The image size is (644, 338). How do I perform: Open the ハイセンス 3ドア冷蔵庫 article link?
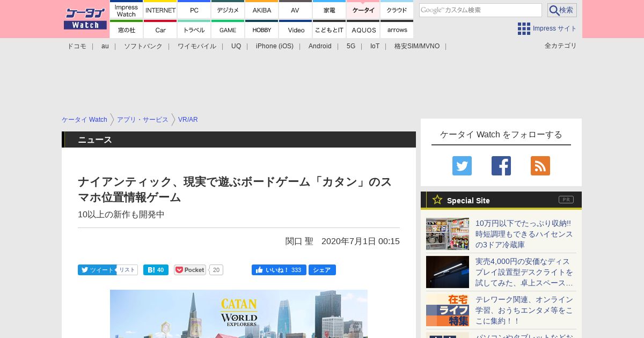click(524, 234)
